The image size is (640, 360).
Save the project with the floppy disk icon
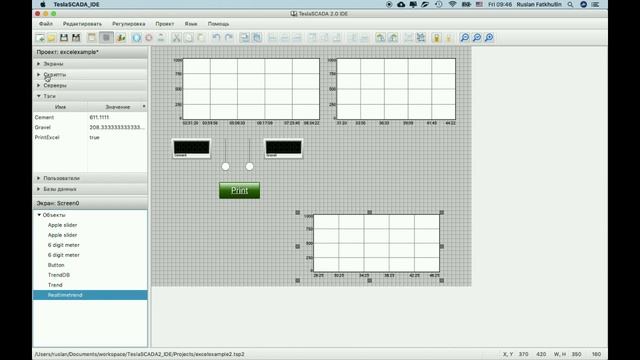click(x=64, y=38)
